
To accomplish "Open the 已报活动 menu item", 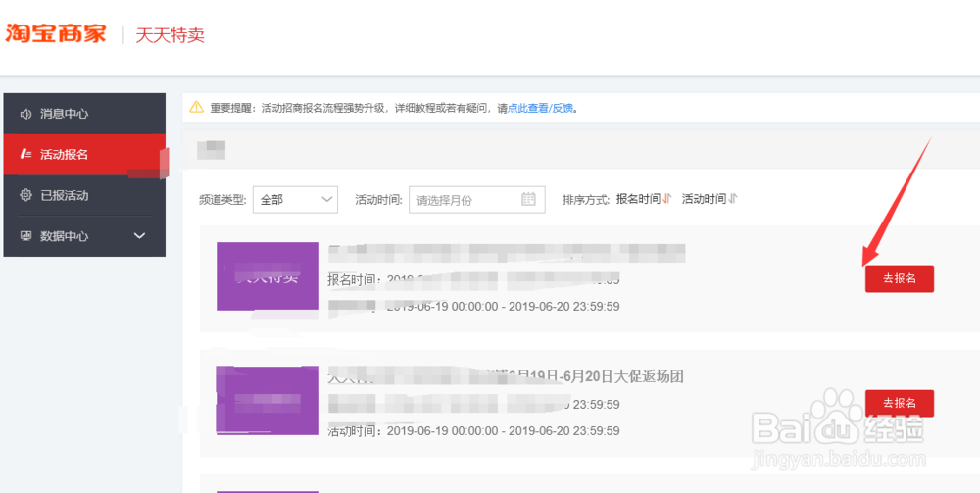I will (84, 196).
